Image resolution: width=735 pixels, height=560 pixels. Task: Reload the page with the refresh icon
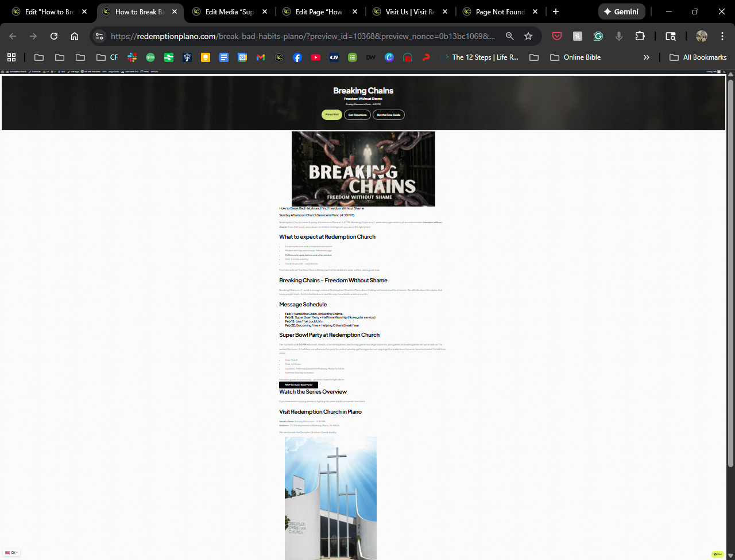[x=54, y=36]
